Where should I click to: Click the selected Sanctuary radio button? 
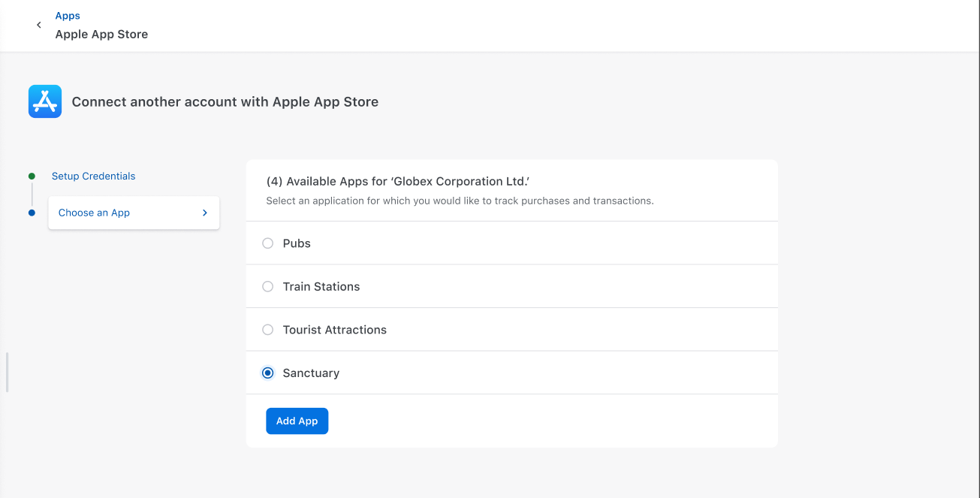pyautogui.click(x=267, y=373)
